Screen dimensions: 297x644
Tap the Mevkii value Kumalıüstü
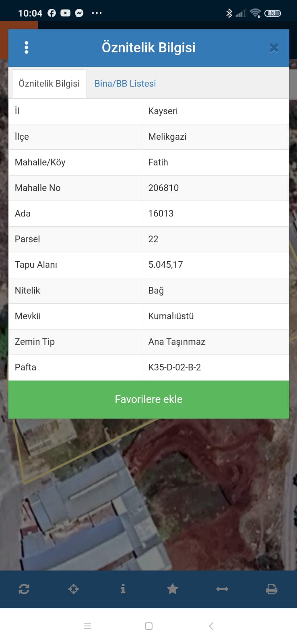pyautogui.click(x=171, y=316)
